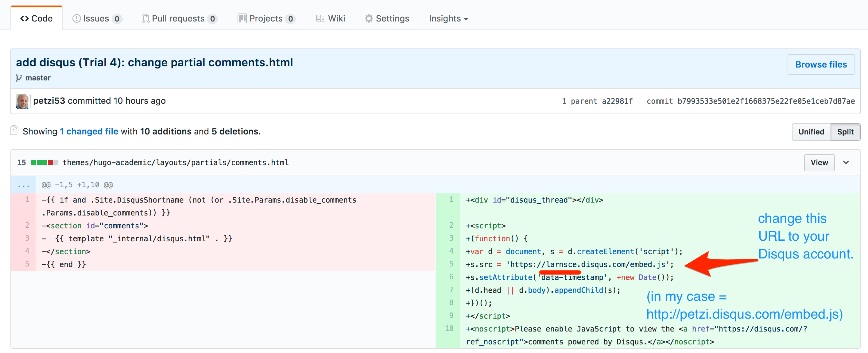Click the Wiki book icon
The width and height of the screenshot is (868, 353).
pyautogui.click(x=320, y=18)
